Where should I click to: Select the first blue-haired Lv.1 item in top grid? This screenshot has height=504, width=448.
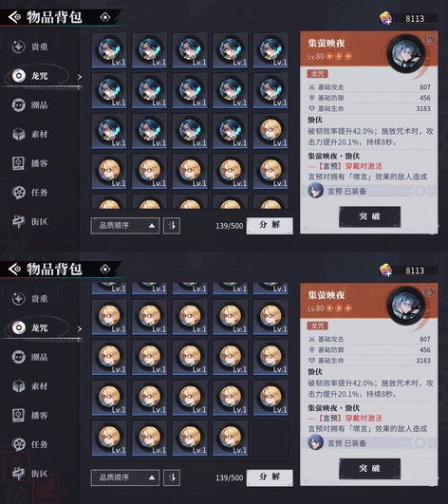point(109,50)
